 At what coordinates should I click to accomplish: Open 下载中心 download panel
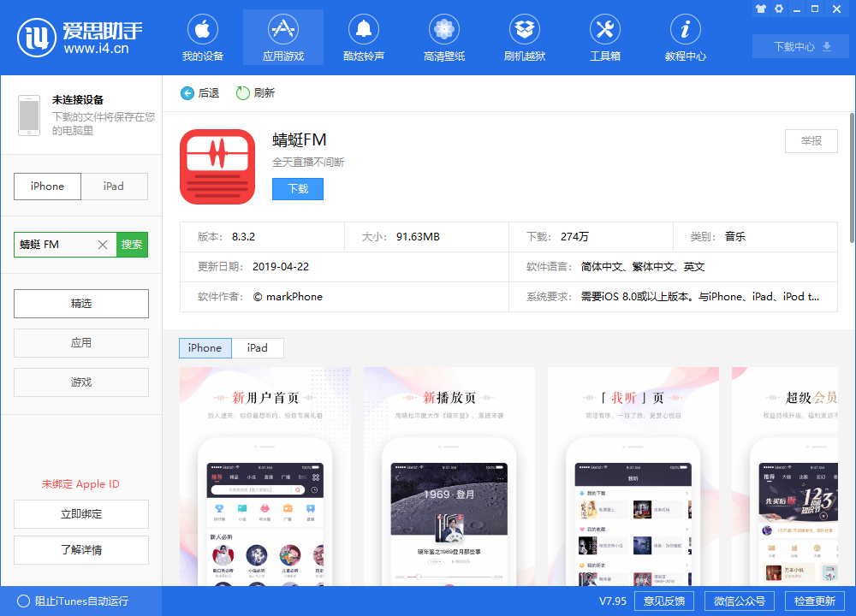click(801, 47)
